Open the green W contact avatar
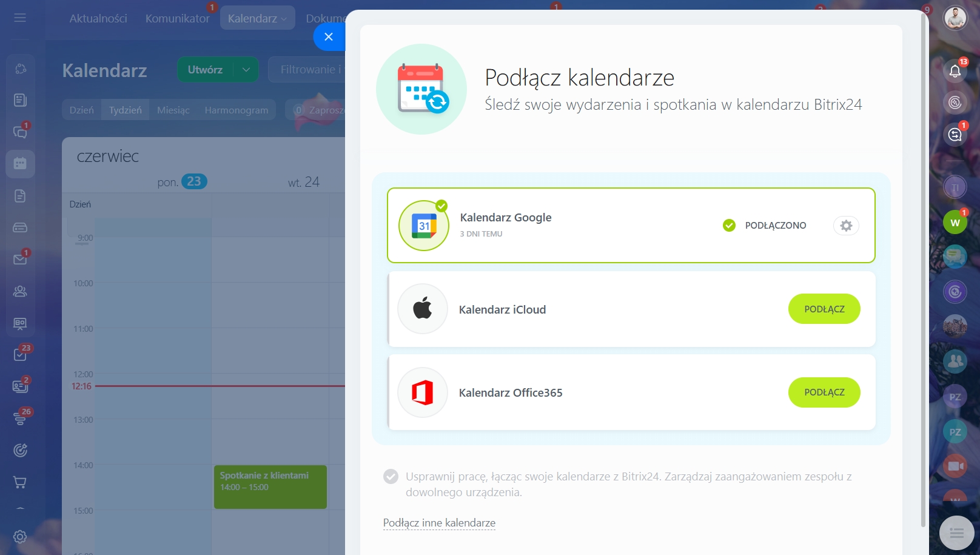 tap(955, 223)
